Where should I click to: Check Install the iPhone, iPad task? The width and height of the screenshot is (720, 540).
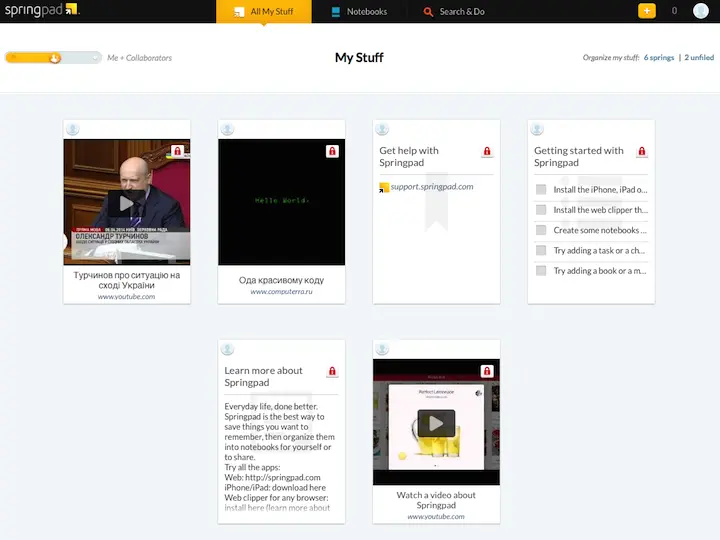(x=541, y=189)
